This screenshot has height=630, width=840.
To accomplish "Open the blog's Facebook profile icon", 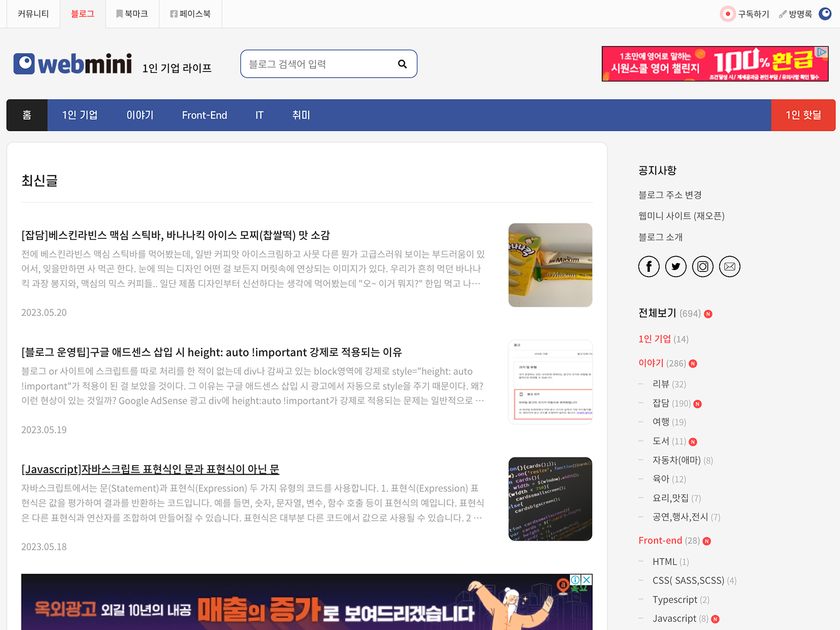I will [649, 266].
